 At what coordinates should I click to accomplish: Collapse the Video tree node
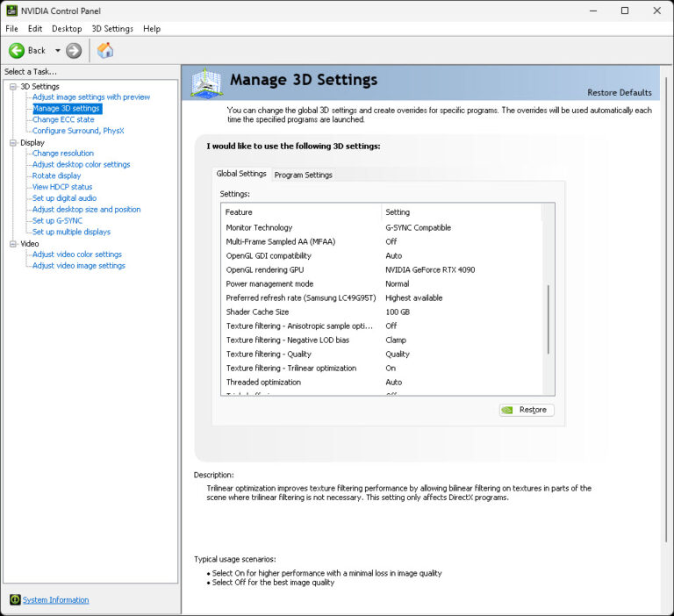point(13,243)
